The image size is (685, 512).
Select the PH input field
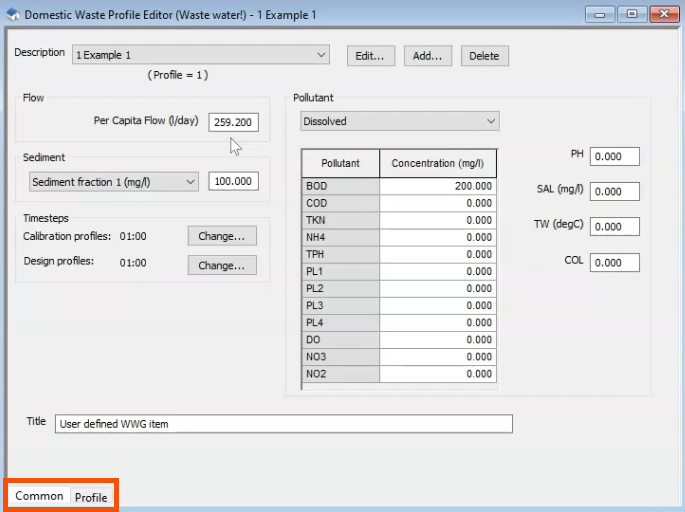click(x=615, y=156)
